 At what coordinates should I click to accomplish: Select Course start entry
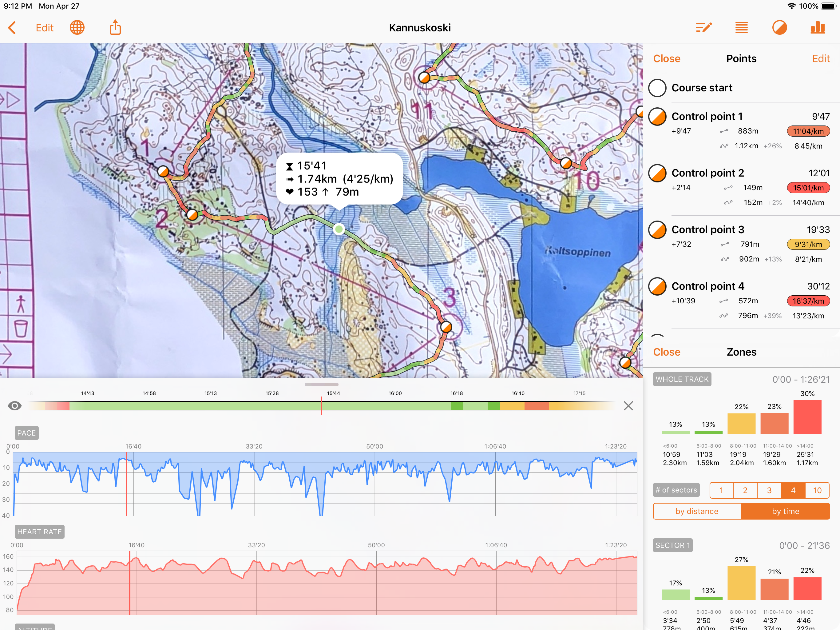[x=702, y=88]
